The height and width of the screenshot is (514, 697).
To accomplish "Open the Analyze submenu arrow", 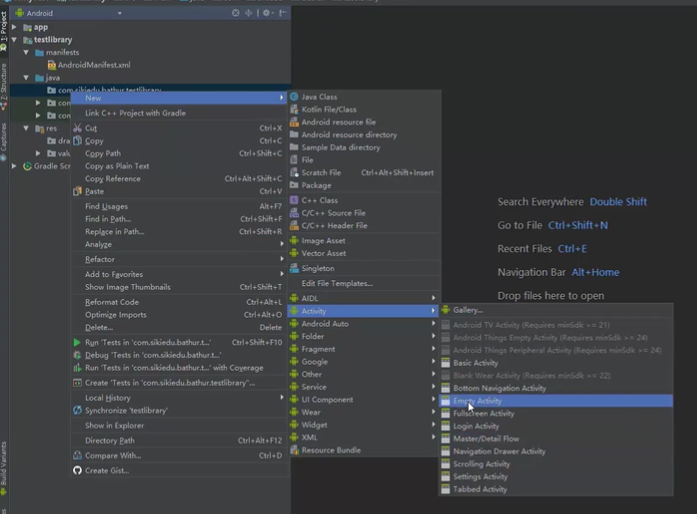I will pos(282,244).
